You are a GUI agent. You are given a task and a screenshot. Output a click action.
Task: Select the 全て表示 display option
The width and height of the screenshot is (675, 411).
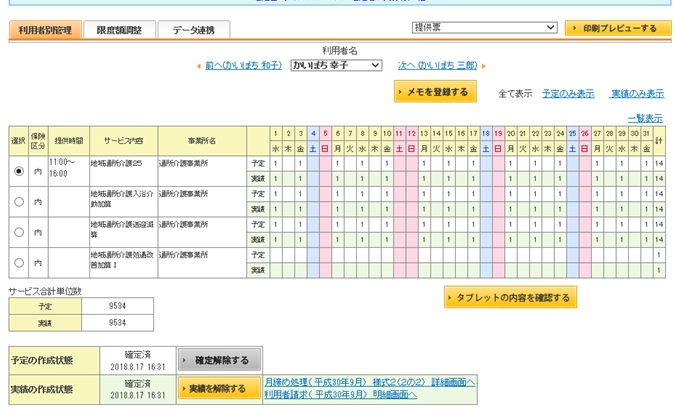[515, 93]
